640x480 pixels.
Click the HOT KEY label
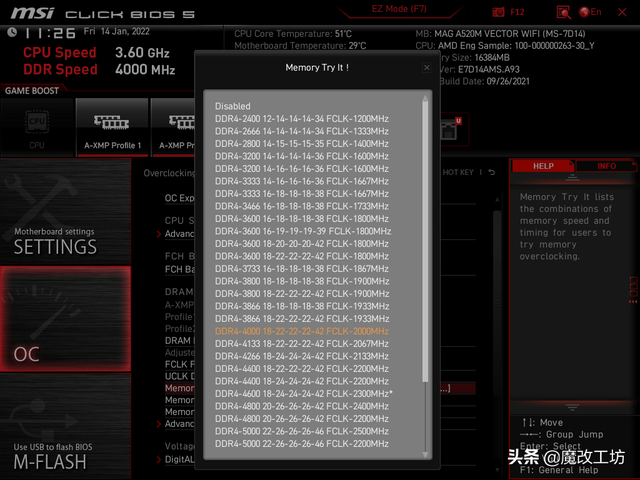coord(458,172)
